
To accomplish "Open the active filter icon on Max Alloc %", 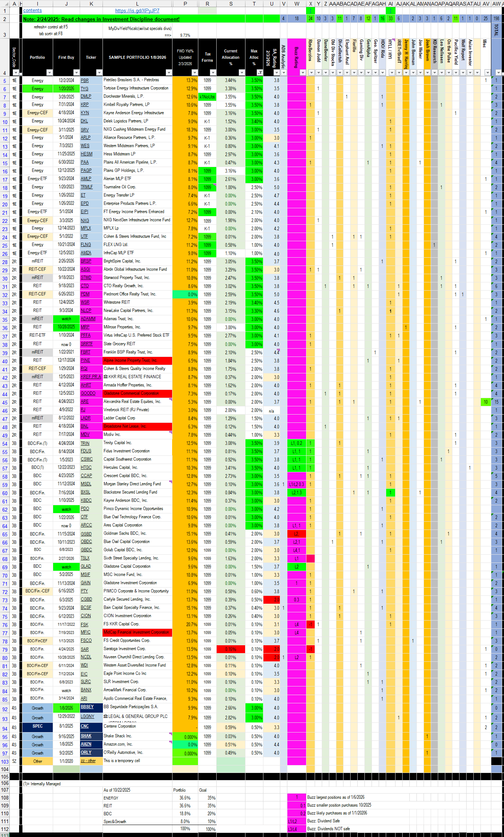I will point(260,73).
